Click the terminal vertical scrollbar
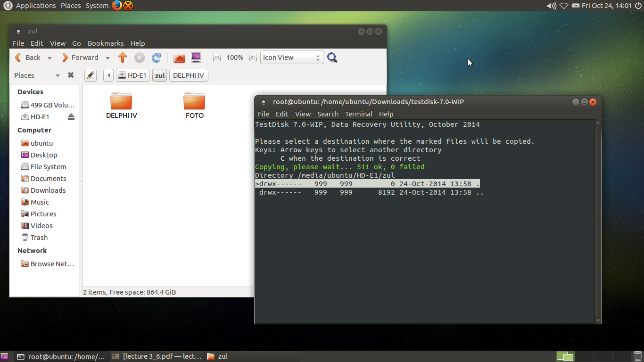Viewport: 644px width, 362px height. pos(598,222)
